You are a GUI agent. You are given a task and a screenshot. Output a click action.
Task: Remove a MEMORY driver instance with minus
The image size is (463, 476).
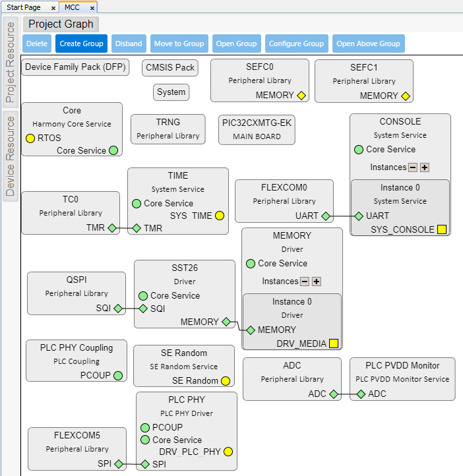305,282
